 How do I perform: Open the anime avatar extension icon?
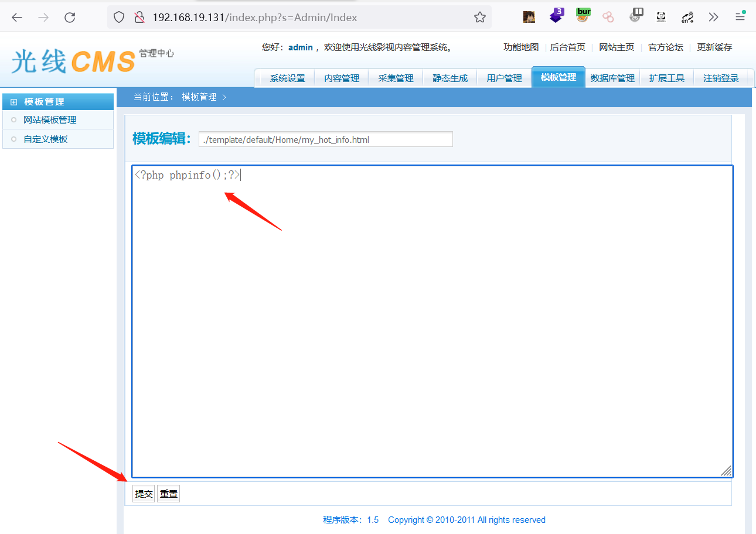tap(529, 17)
